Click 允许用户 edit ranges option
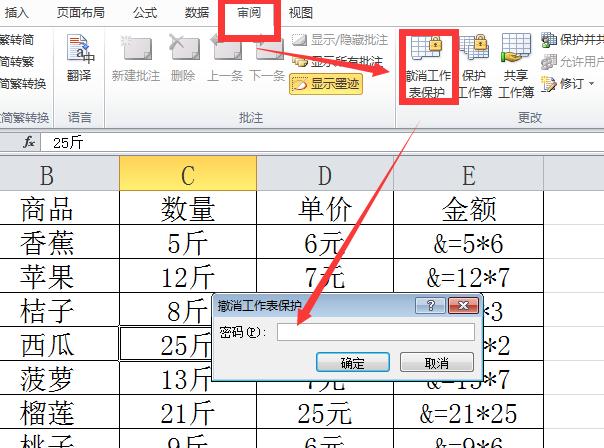The height and width of the screenshot is (448, 604). 572,62
